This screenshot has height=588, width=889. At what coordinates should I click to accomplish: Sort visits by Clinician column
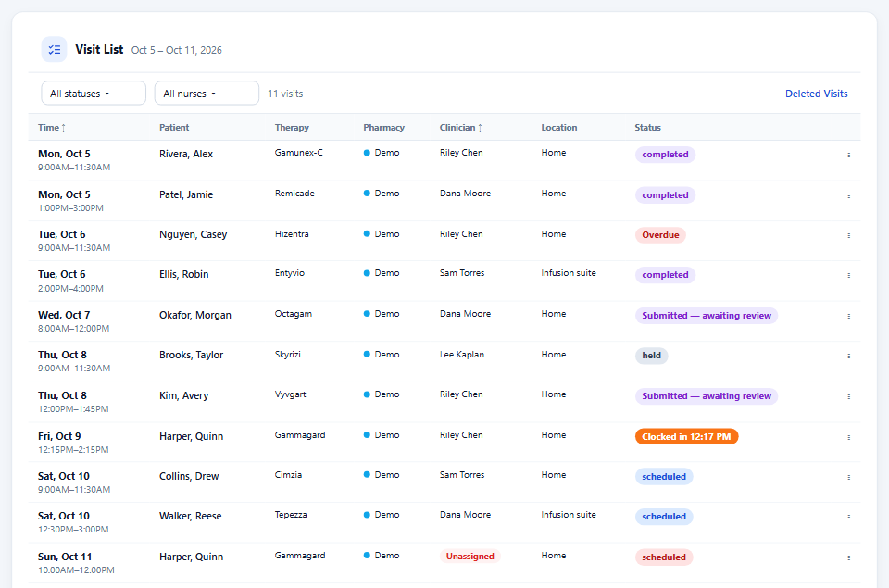[x=461, y=128]
